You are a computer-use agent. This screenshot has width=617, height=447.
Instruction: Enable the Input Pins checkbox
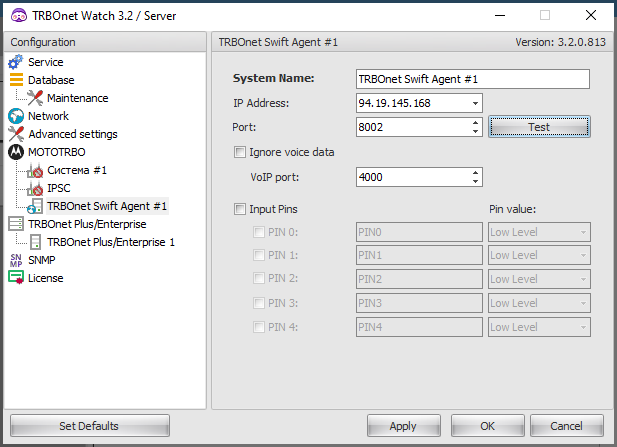pos(240,209)
